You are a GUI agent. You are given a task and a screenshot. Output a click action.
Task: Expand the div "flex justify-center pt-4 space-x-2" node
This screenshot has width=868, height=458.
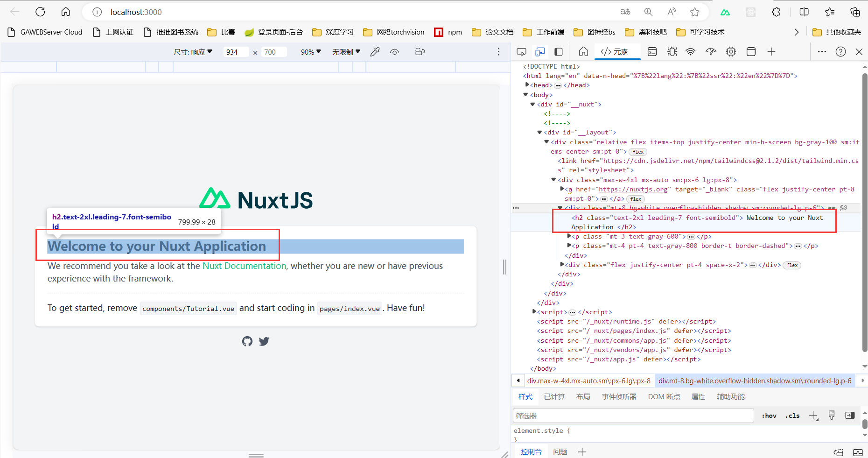pos(562,265)
